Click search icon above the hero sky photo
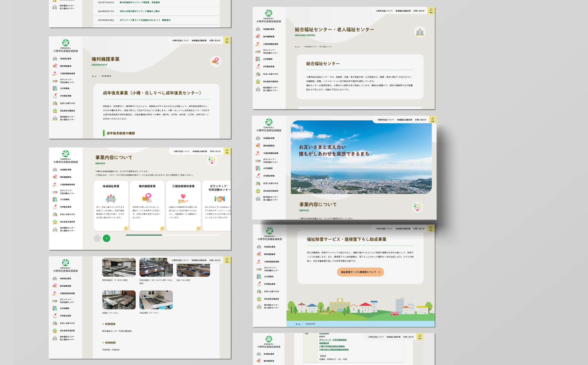588x365 pixels. click(433, 119)
